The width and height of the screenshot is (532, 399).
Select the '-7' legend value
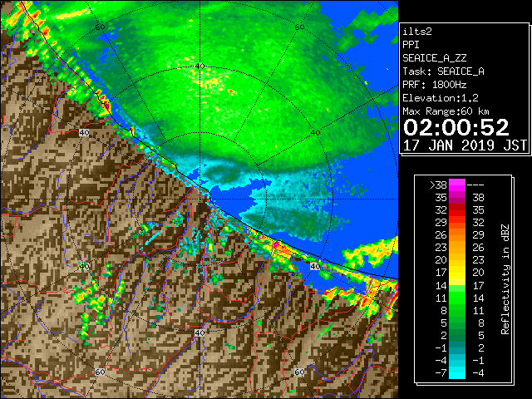(x=441, y=373)
